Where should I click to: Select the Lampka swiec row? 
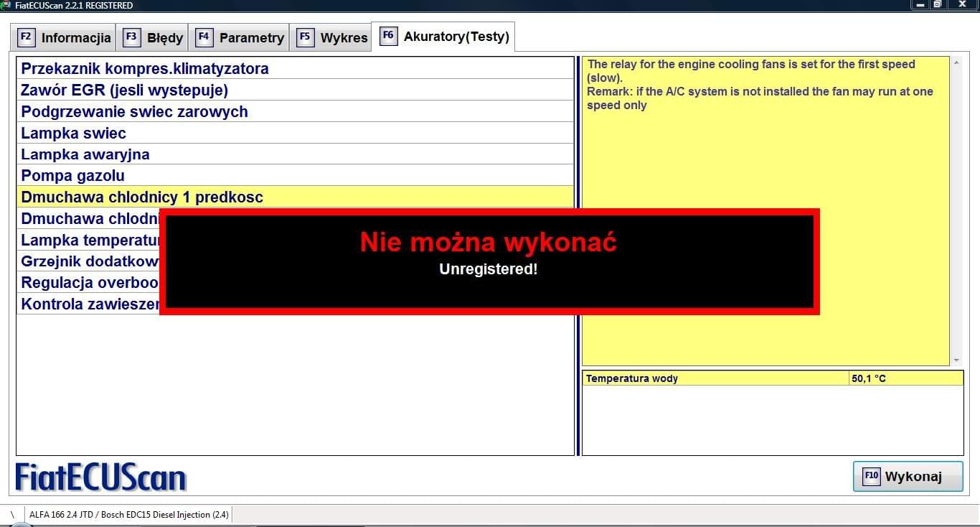tap(295, 133)
